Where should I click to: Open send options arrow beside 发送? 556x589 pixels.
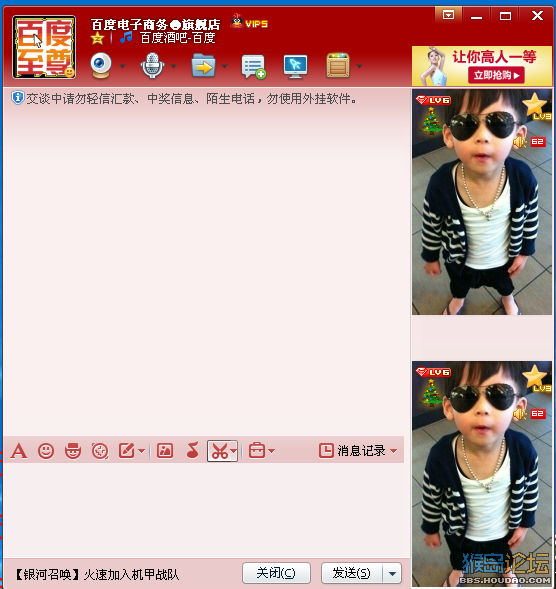coord(392,574)
